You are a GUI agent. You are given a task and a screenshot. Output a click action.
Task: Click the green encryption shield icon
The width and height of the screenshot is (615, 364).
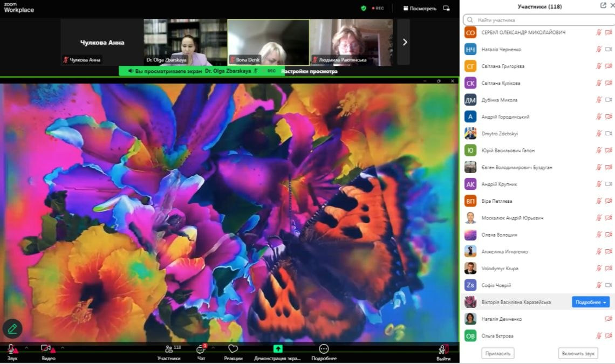(364, 8)
